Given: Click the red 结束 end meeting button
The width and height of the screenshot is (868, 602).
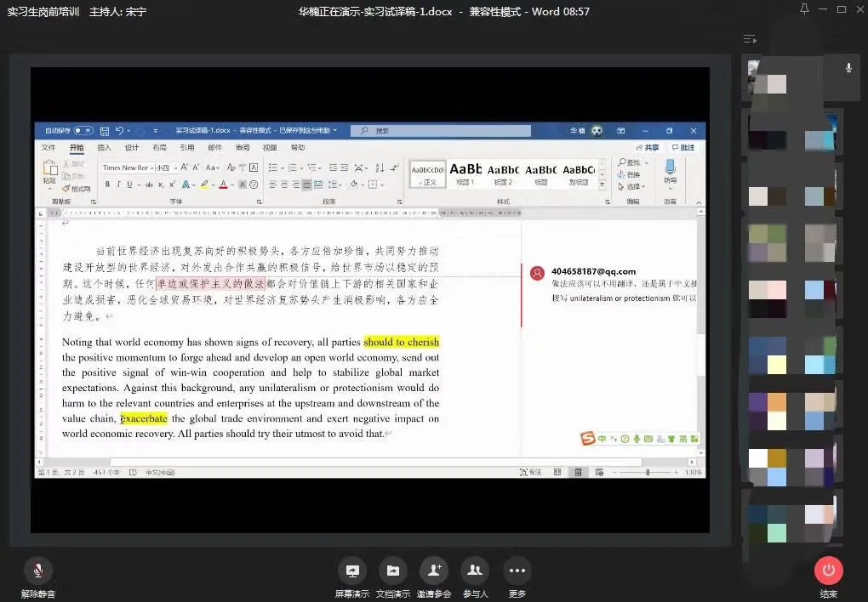Looking at the screenshot, I should 828,571.
